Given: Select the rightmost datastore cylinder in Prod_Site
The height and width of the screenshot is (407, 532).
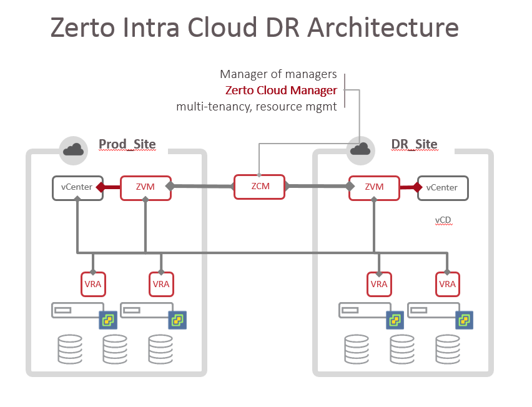Looking at the screenshot, I should coord(160,350).
